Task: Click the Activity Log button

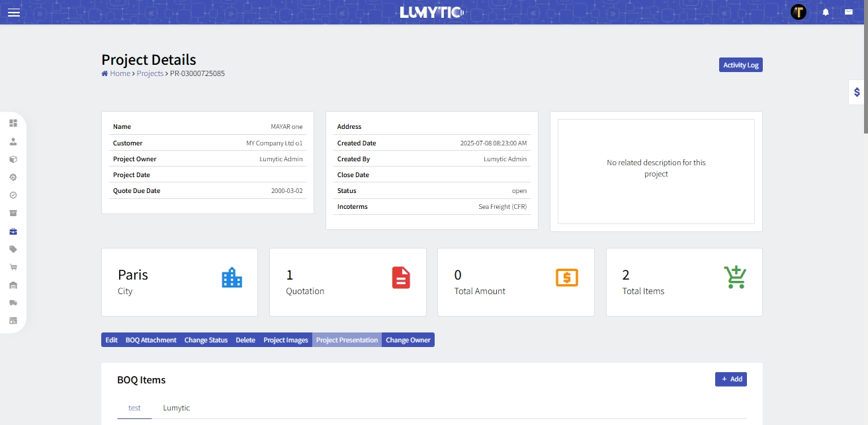Action: pyautogui.click(x=740, y=65)
